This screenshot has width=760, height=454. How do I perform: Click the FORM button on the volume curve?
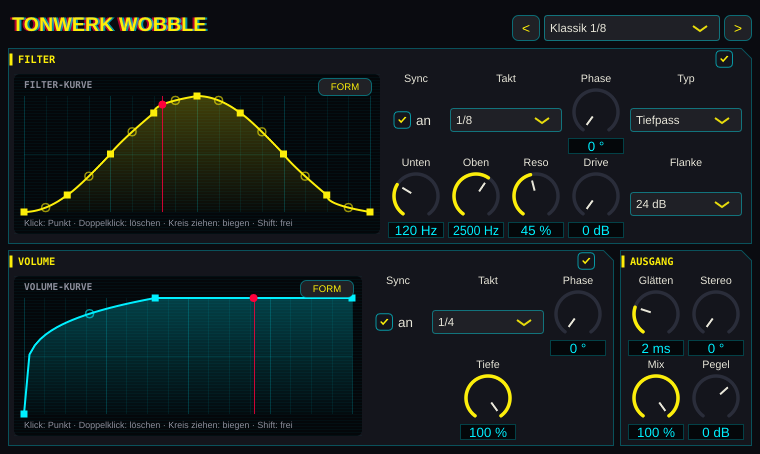327,289
